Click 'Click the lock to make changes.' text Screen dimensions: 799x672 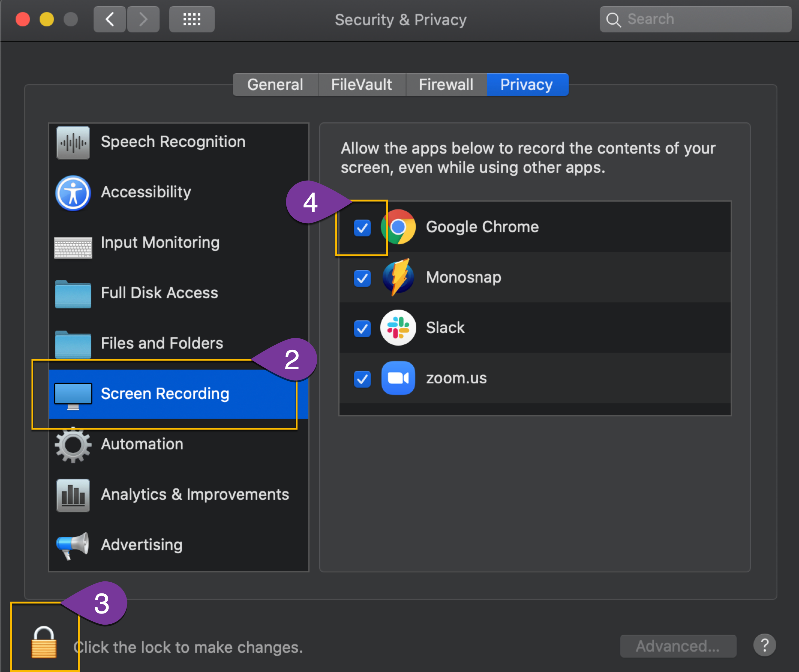tap(188, 647)
